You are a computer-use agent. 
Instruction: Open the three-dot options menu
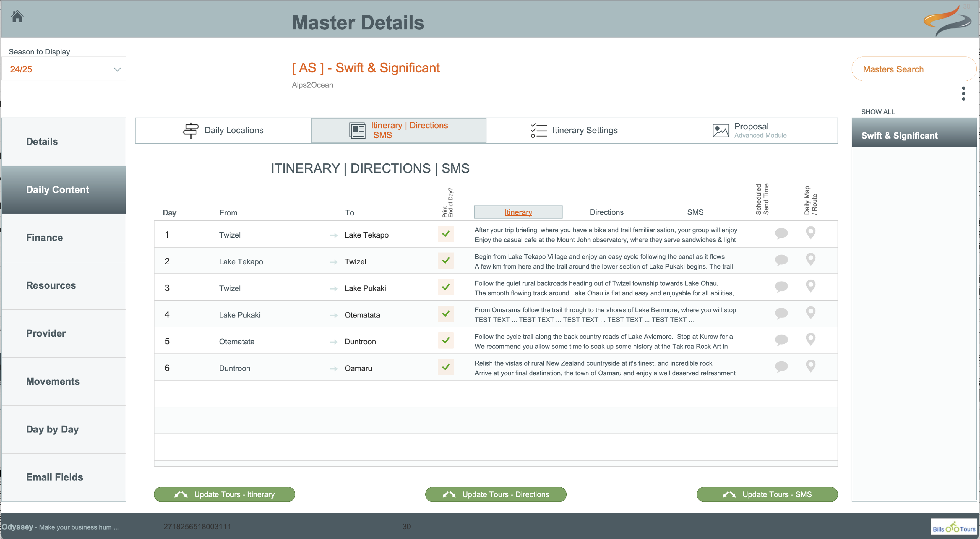964,93
